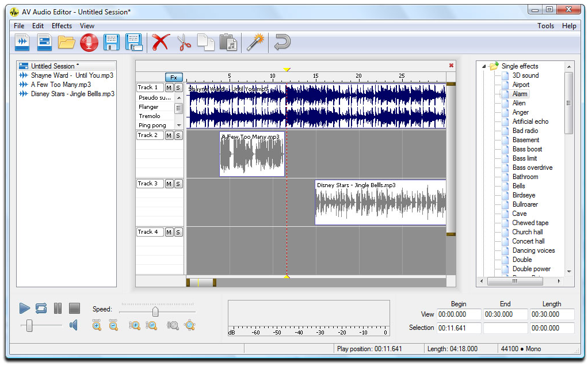
Task: Save with the floppy disk icon
Action: point(112,42)
